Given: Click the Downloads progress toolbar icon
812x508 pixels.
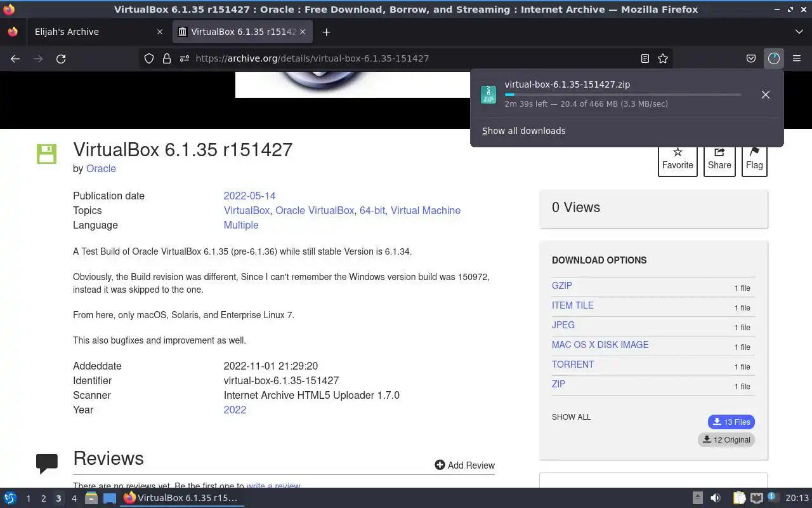Looking at the screenshot, I should pos(774,58).
